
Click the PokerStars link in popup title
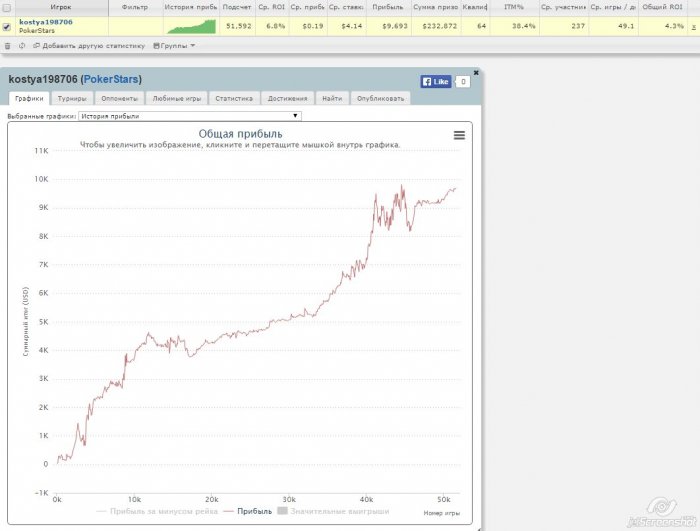click(x=111, y=79)
